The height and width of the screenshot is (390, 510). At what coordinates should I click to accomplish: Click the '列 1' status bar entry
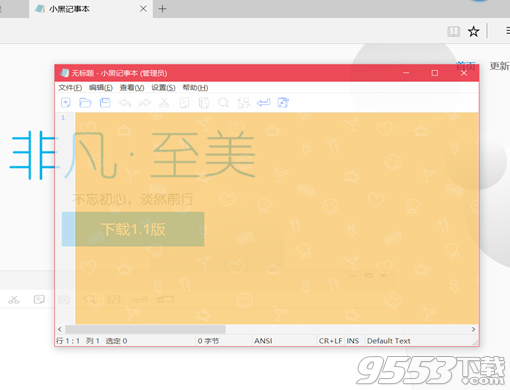[93, 341]
